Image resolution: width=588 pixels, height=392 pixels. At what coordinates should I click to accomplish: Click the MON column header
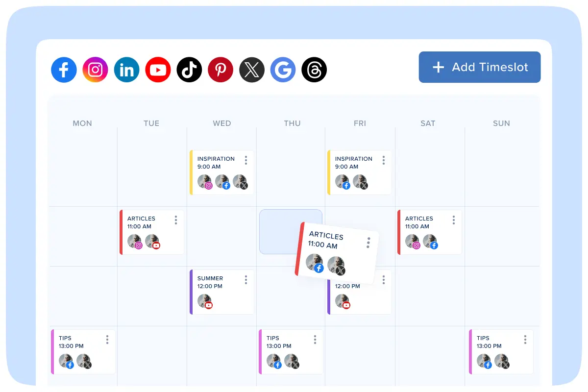[x=82, y=123]
